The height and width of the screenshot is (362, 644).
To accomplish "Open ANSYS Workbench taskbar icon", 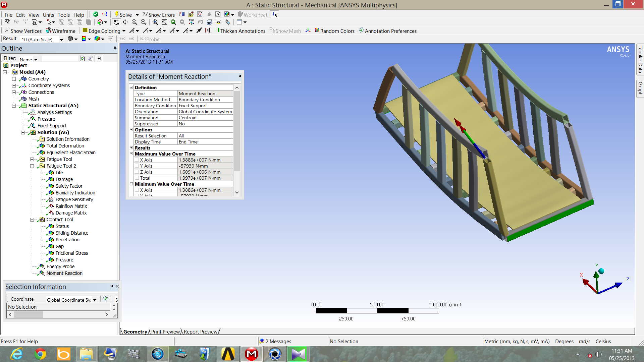I will (228, 354).
